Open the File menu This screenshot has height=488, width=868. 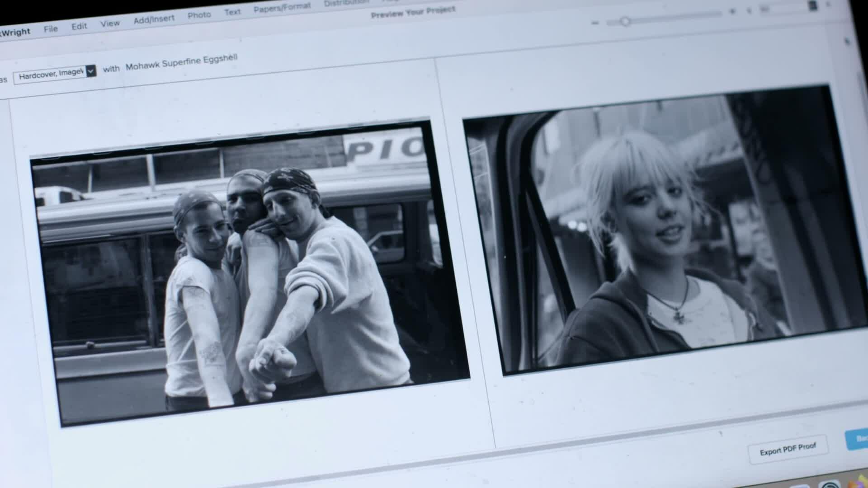51,29
